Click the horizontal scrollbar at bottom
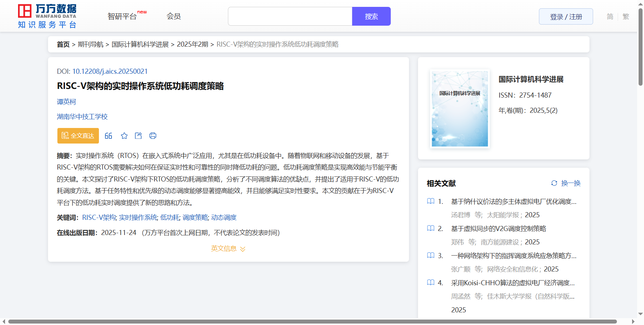The image size is (644, 325). point(312,321)
